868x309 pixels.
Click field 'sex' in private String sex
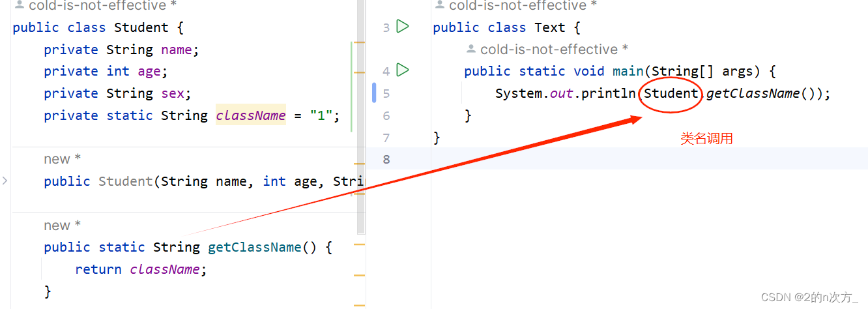coord(173,93)
